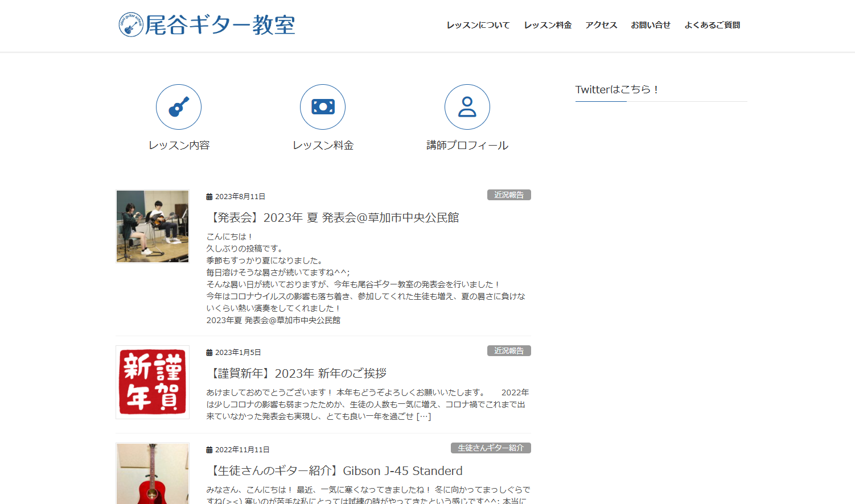Open the 発表会 post about 草加市中央公民館
855x504 pixels.
pos(335,217)
